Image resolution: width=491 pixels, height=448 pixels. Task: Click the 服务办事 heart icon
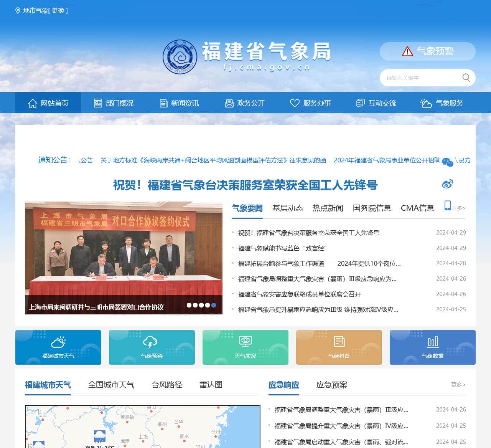pyautogui.click(x=294, y=103)
